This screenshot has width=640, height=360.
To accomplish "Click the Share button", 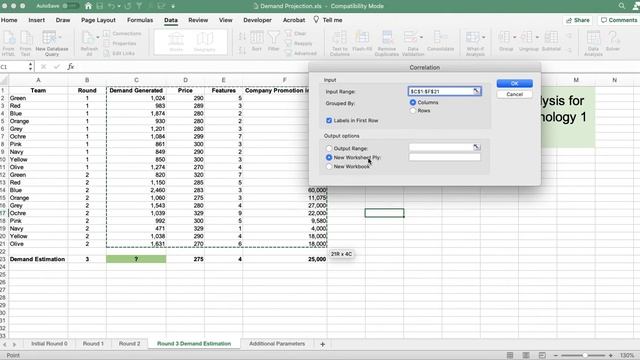I will [578, 20].
